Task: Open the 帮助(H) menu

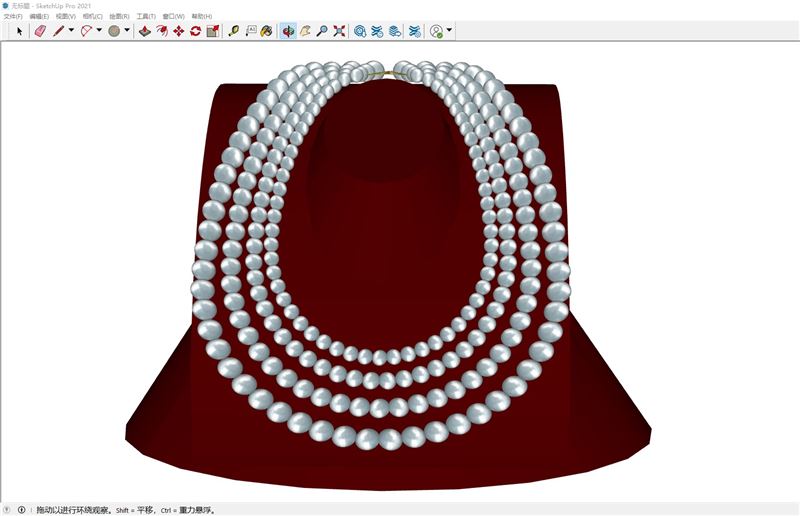Action: pos(202,16)
